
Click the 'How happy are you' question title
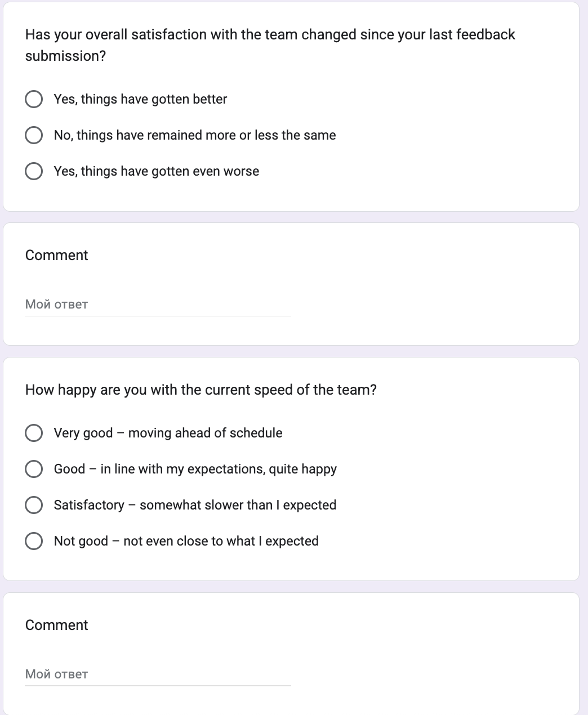click(201, 390)
